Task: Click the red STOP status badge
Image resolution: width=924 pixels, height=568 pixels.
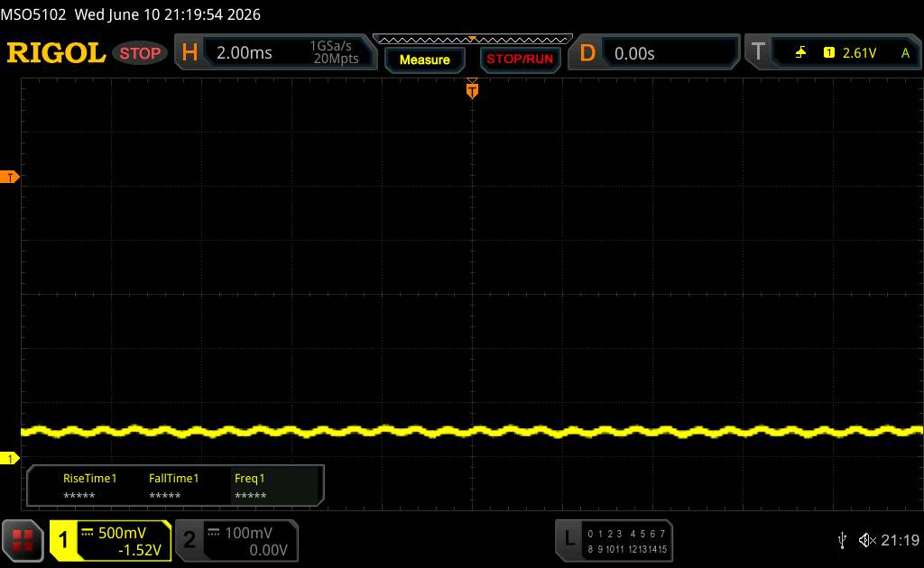Action: pyautogui.click(x=140, y=53)
